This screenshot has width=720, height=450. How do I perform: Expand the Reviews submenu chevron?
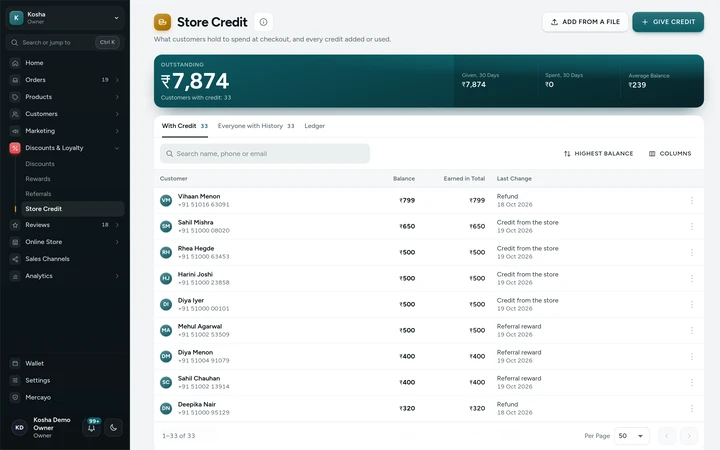click(117, 225)
